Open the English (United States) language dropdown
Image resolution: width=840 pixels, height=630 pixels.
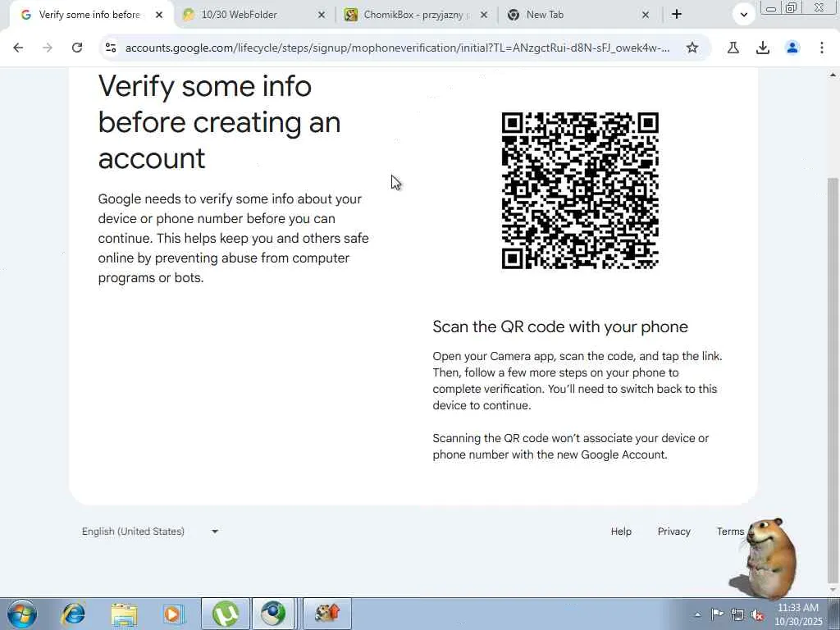coord(150,532)
